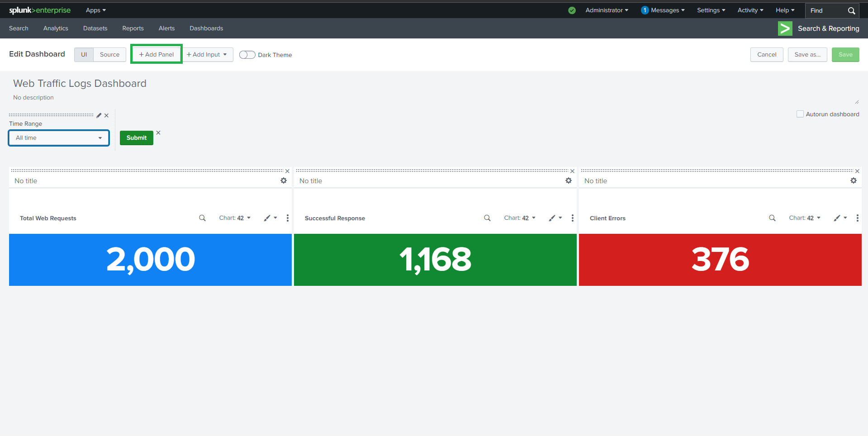
Task: Enable the Autorun dashboard checkbox
Action: tap(800, 114)
